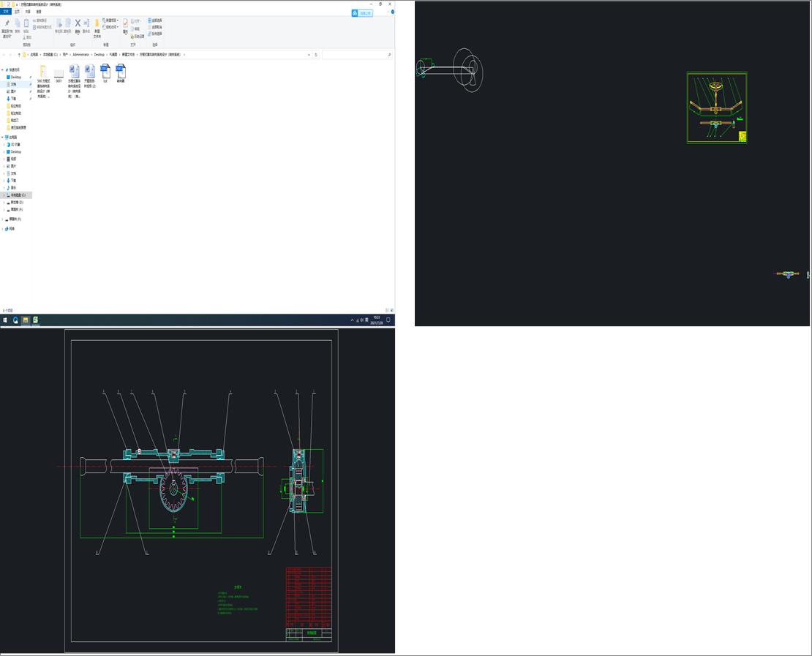Click the gear in the rack-and-pinion drawing
812x656 pixels.
[173, 488]
